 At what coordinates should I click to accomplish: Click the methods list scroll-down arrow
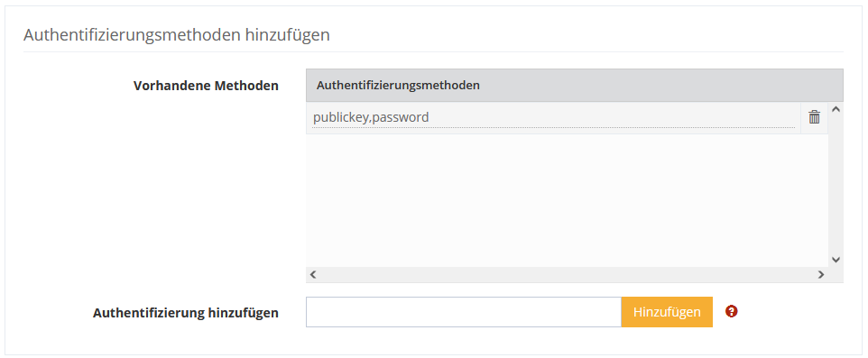coord(836,260)
